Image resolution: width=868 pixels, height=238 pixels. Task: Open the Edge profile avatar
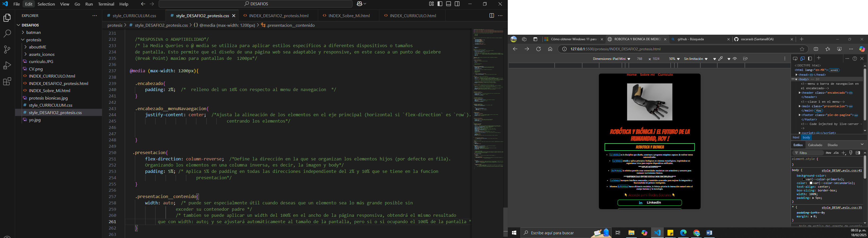click(514, 39)
